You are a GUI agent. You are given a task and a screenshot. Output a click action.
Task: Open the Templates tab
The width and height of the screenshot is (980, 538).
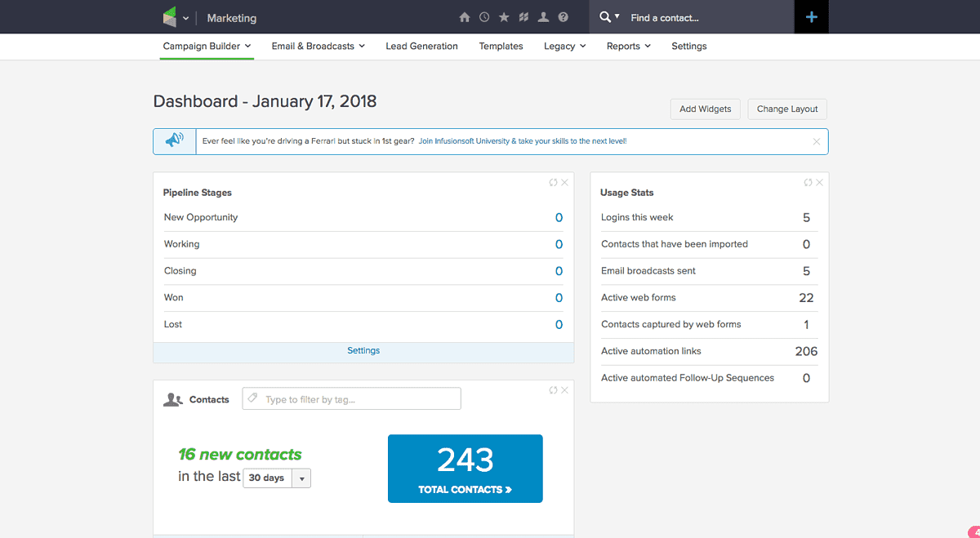tap(501, 47)
